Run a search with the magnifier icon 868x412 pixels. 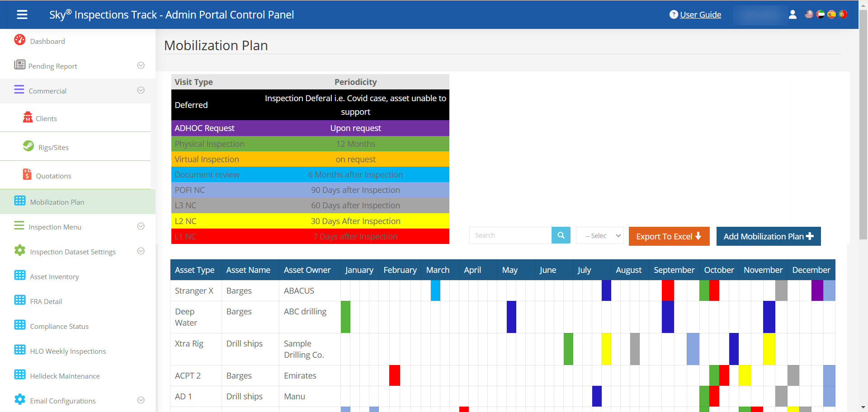[x=561, y=235]
